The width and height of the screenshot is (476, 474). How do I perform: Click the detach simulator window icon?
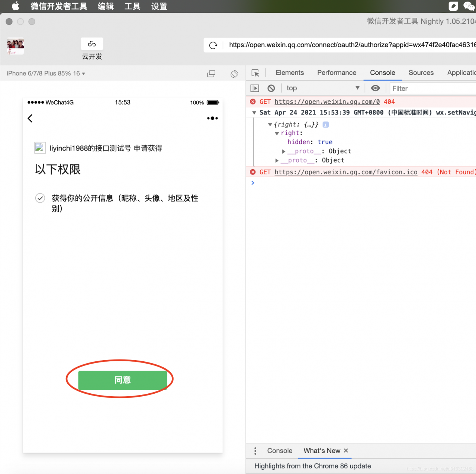tap(211, 74)
